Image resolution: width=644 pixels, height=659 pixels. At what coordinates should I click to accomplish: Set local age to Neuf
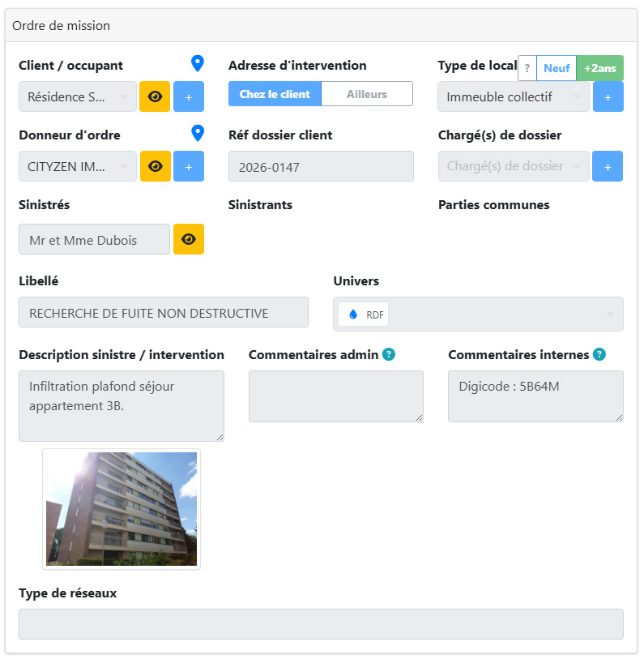[x=557, y=68]
